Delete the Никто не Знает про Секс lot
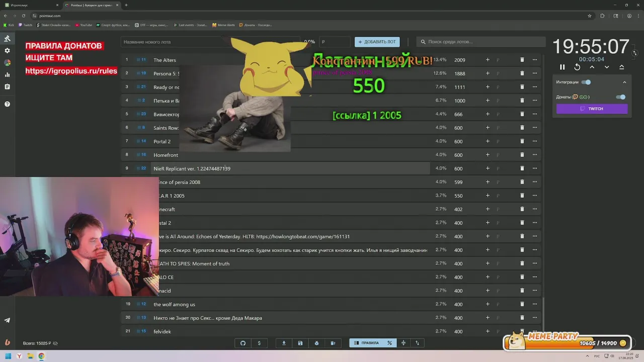 [522, 318]
